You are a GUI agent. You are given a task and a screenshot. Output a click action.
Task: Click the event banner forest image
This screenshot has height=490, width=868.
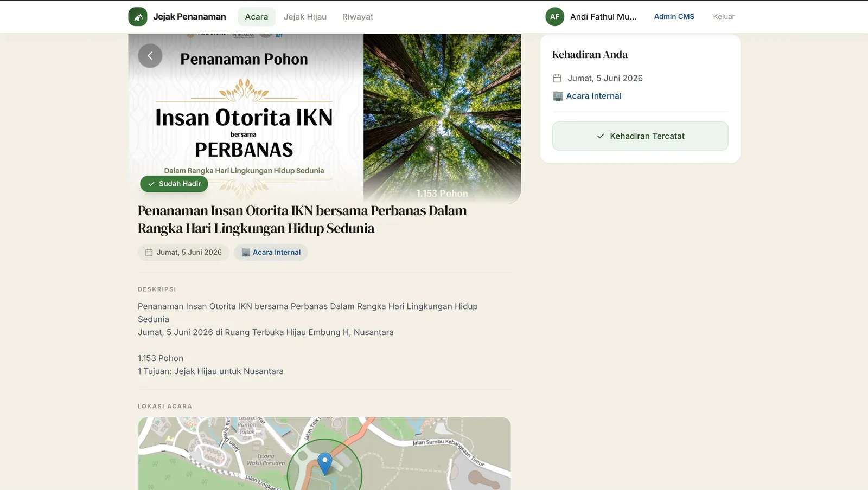tap(442, 118)
